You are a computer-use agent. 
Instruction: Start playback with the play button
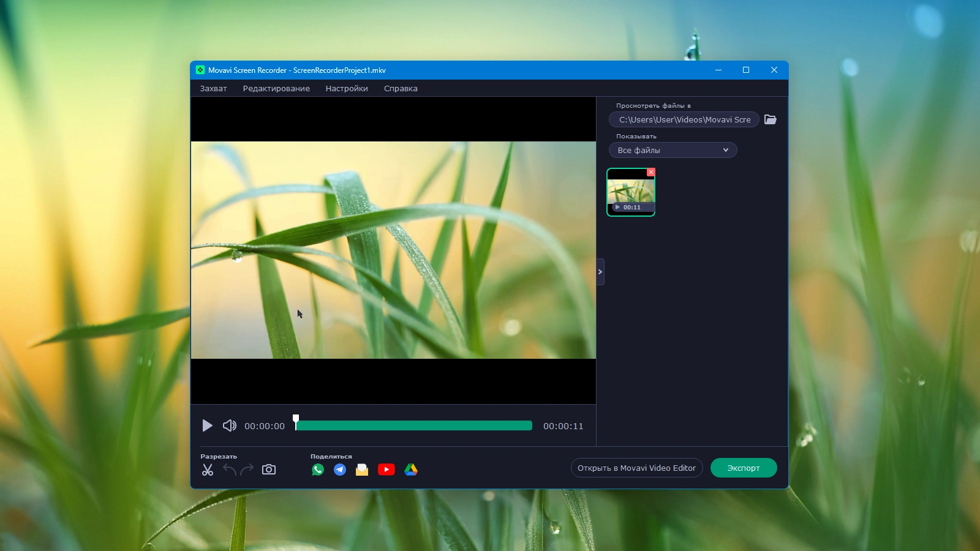pos(207,425)
